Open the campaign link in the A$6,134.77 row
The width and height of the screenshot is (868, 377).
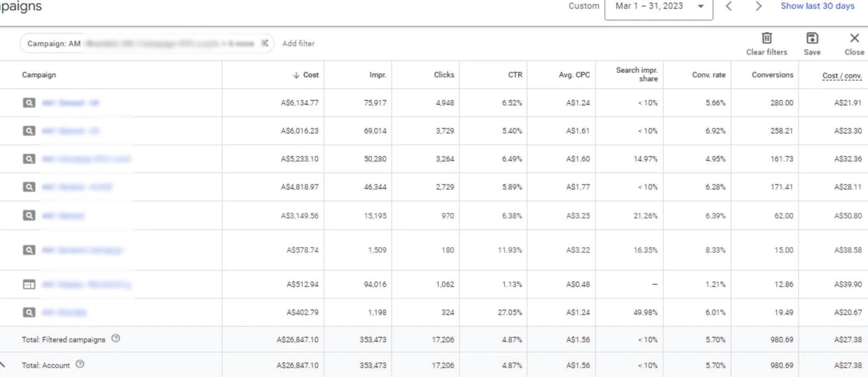point(71,103)
